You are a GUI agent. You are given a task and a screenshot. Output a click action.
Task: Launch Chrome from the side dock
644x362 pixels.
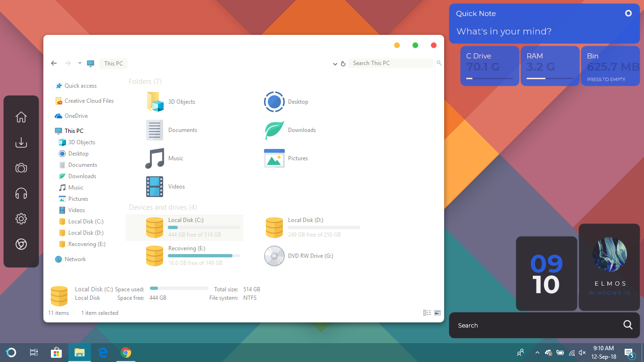[x=21, y=244]
